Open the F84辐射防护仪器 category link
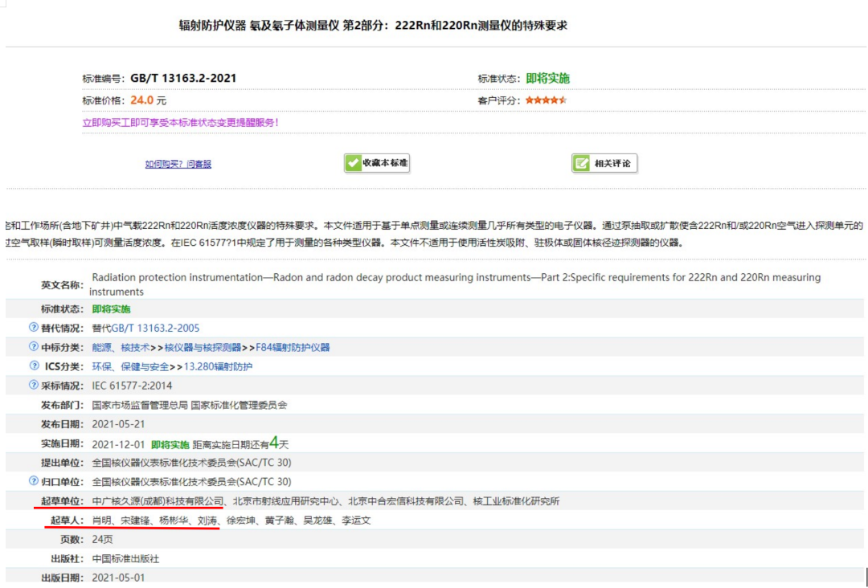 293,347
